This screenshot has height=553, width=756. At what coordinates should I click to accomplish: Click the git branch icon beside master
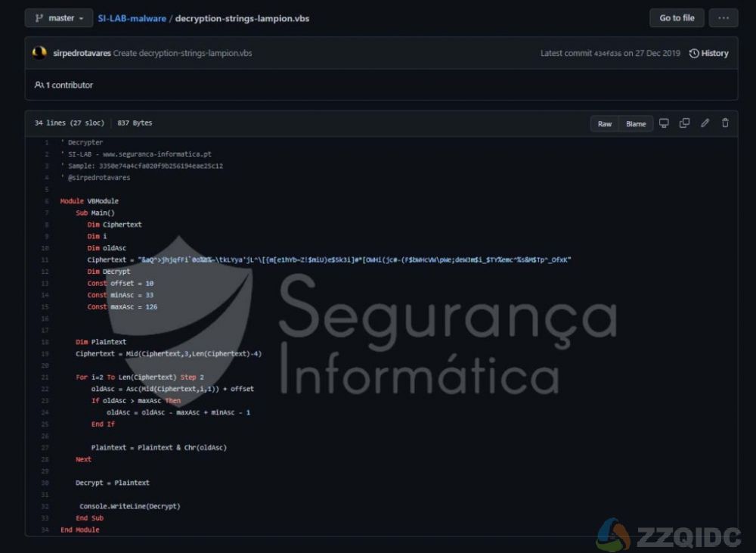coord(39,18)
